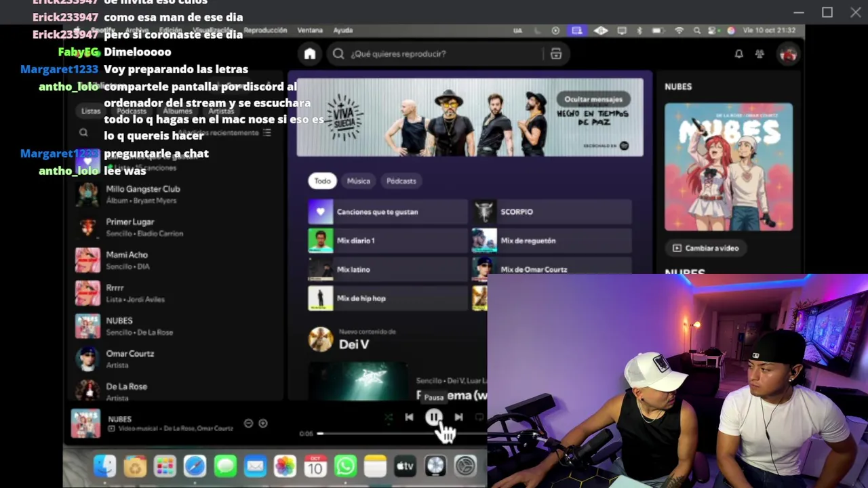Screen dimensions: 868x488
Task: Open the Ayuda menu in menu bar
Action: click(342, 30)
